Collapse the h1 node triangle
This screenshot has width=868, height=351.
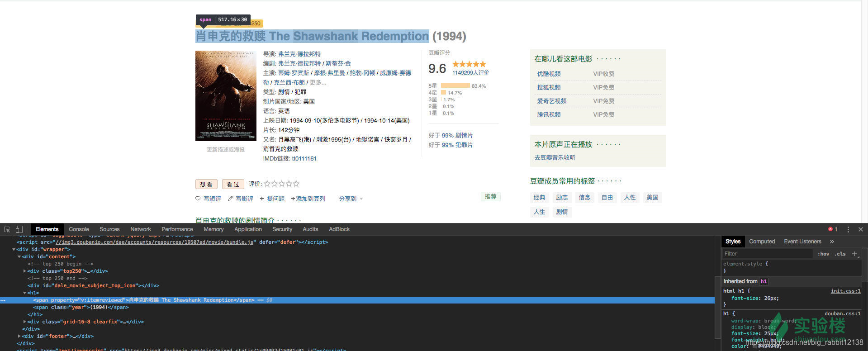pos(25,293)
